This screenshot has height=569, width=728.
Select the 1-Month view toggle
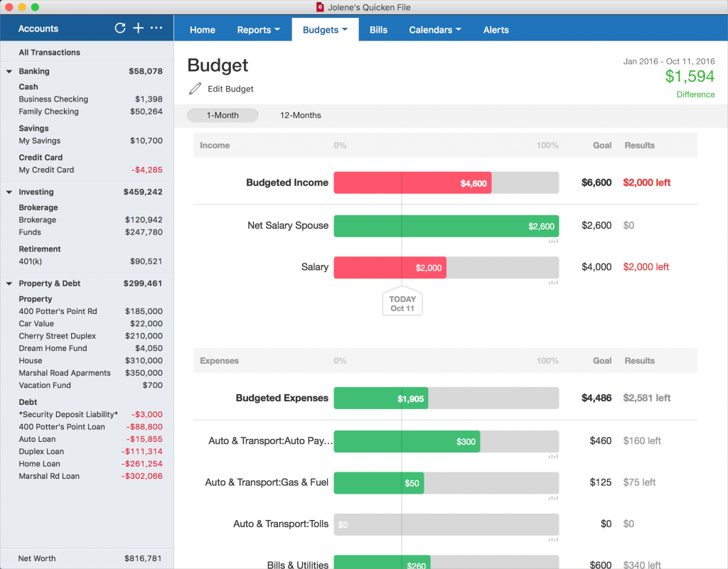(x=223, y=116)
